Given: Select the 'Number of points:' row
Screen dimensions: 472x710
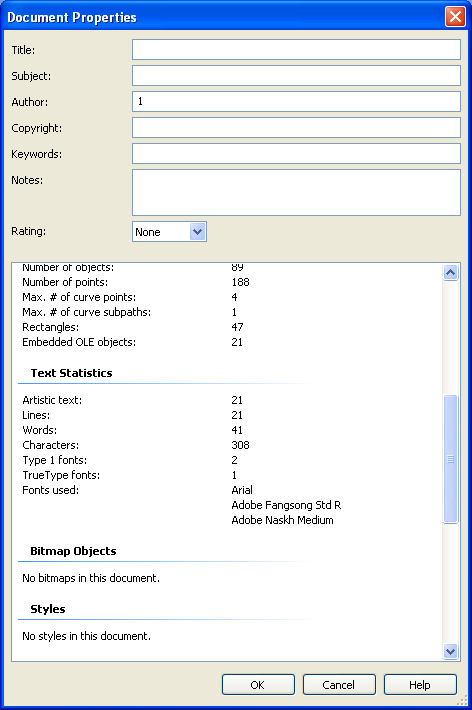Looking at the screenshot, I should pyautogui.click(x=136, y=282).
